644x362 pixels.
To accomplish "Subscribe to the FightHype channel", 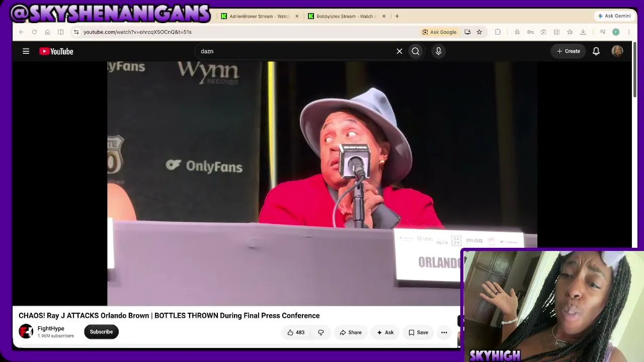I will point(101,332).
